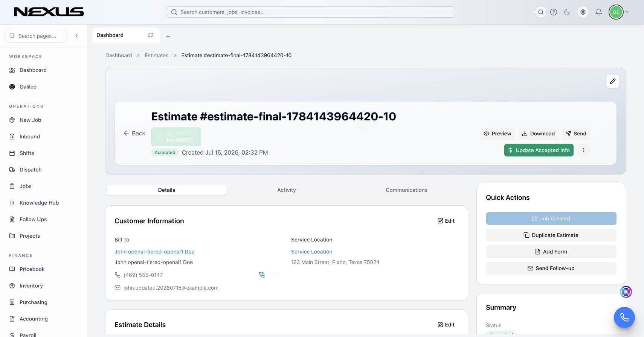This screenshot has width=644, height=337.
Task: Download the estimate
Action: (x=538, y=134)
